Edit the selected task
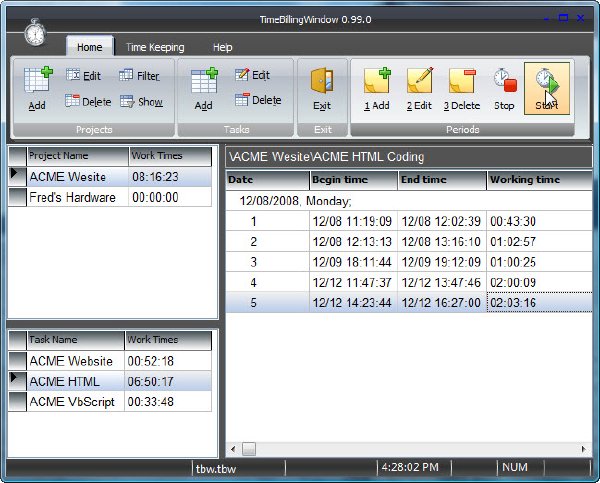Image resolution: width=600 pixels, height=483 pixels. point(253,75)
